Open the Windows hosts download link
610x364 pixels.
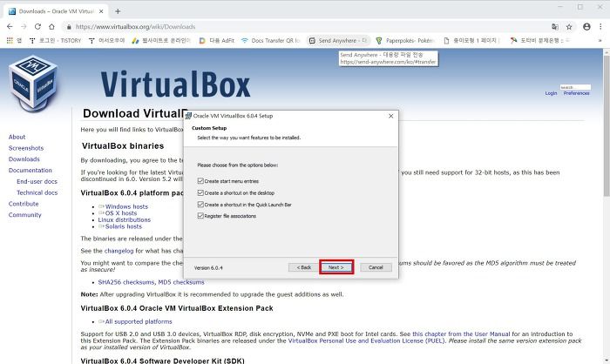click(x=126, y=206)
